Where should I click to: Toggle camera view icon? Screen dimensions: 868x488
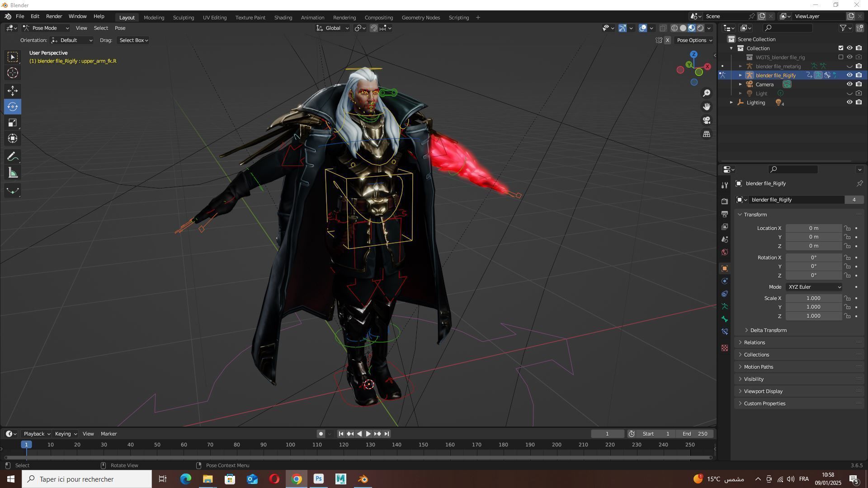click(707, 120)
